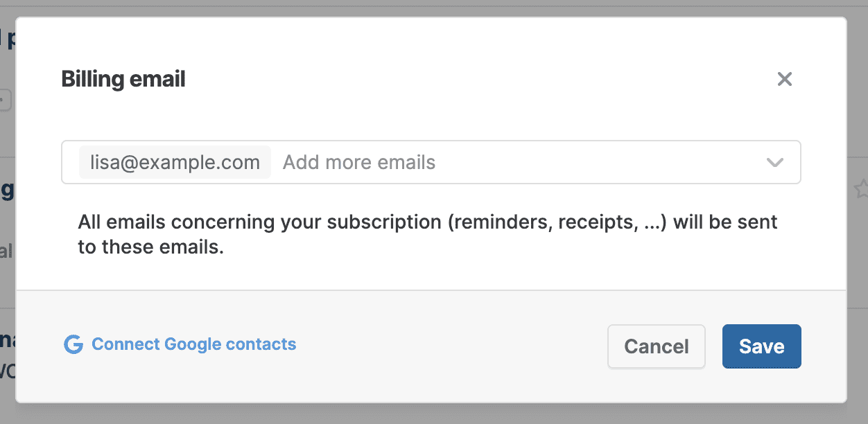Click the subscription emails description text

[427, 234]
